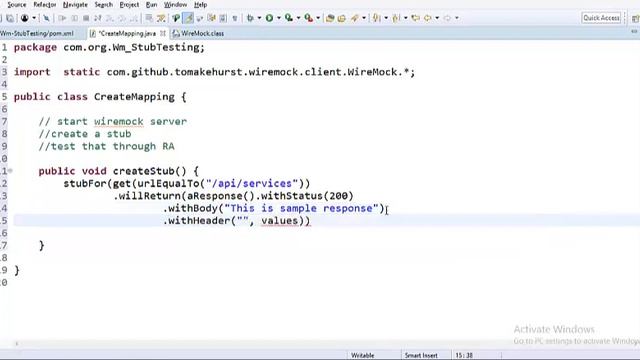Click the Suspend debug icon

(74, 18)
